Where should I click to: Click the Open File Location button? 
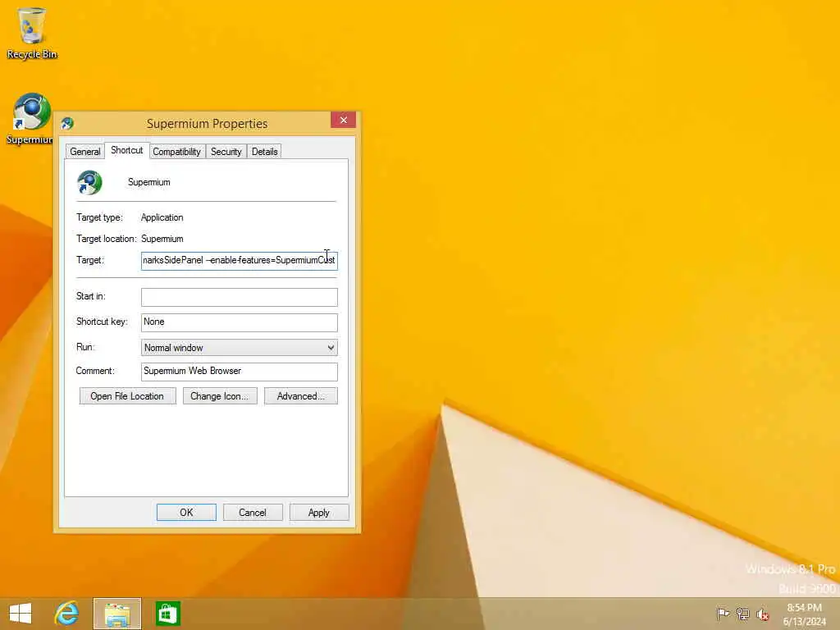(127, 396)
